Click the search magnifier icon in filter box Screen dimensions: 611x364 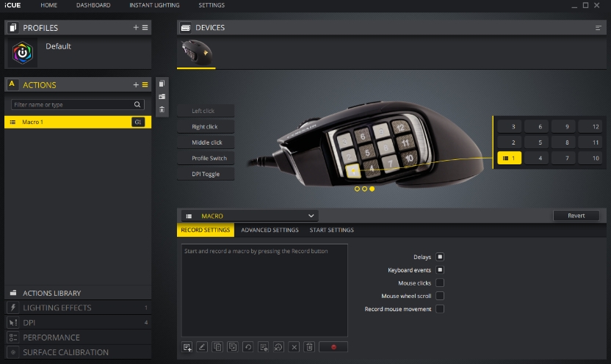pos(137,104)
